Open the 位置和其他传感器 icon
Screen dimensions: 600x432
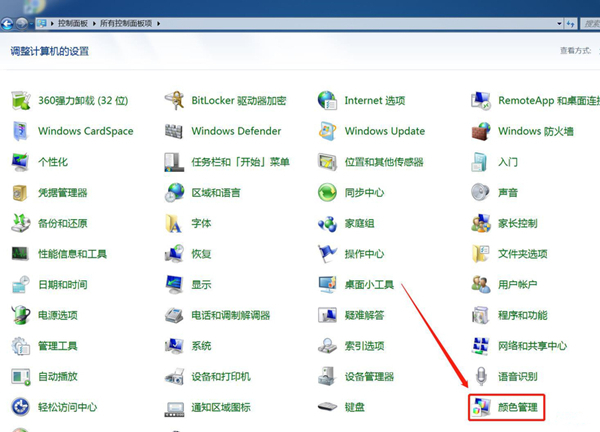tap(328, 162)
